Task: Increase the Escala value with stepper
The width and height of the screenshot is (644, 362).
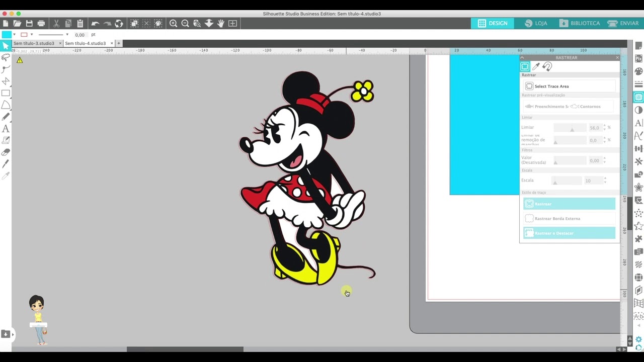Action: click(605, 178)
